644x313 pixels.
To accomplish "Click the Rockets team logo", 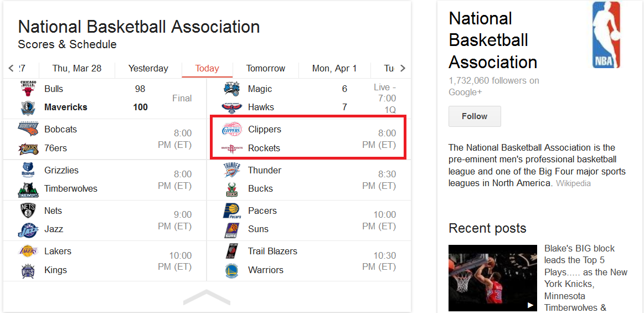I will (x=231, y=148).
